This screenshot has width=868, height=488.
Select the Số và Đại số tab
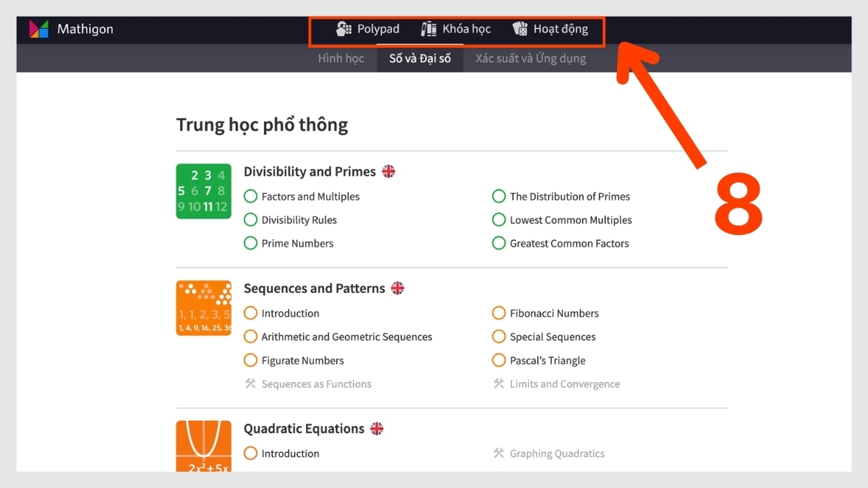[420, 59]
